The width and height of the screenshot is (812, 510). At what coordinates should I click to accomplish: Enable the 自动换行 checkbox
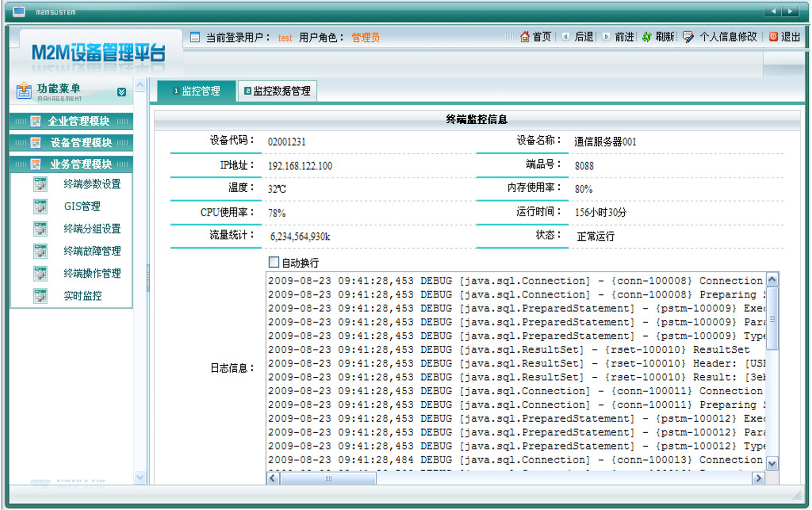[273, 262]
